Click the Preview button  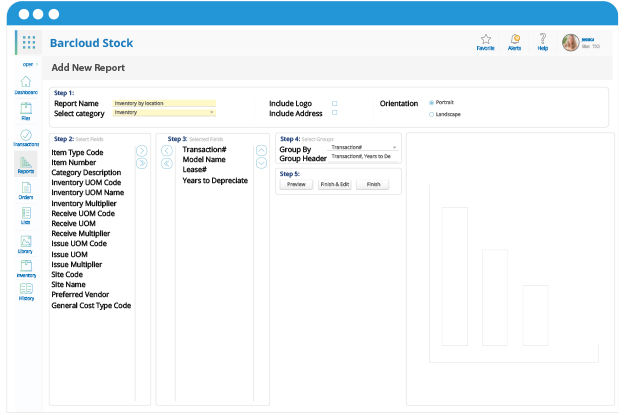(x=296, y=185)
